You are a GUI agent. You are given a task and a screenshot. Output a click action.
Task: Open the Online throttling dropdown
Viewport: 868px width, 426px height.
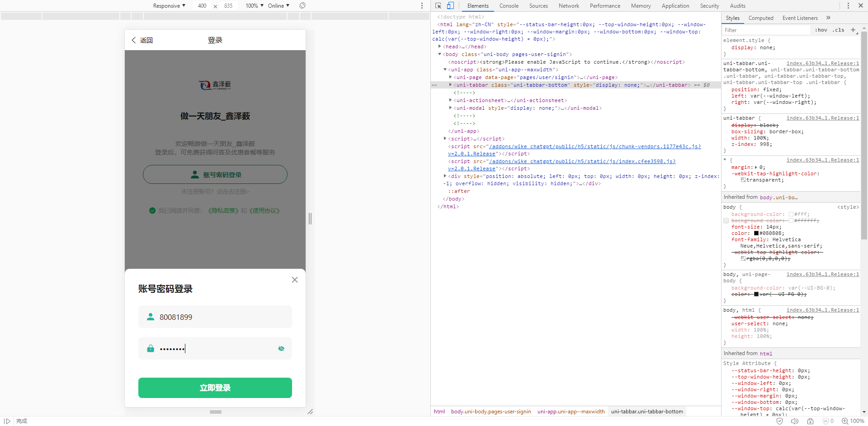point(278,5)
